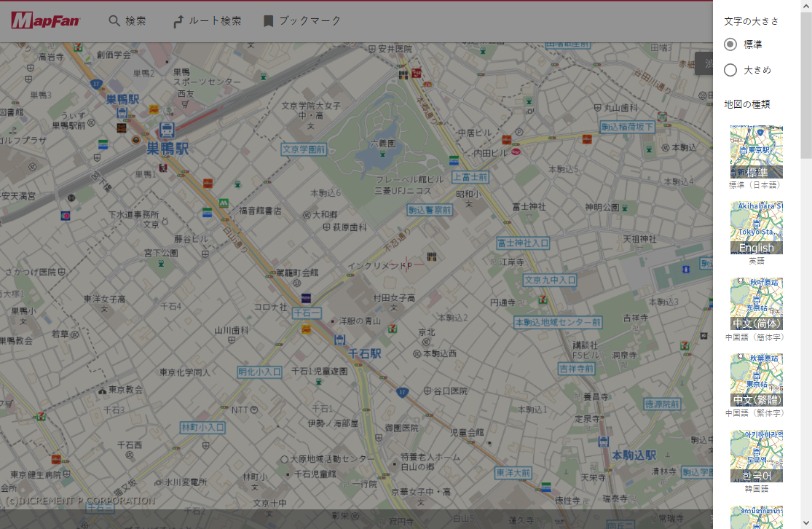The height and width of the screenshot is (529, 812).
Task: Click the bookmark flag icon
Action: 268,21
